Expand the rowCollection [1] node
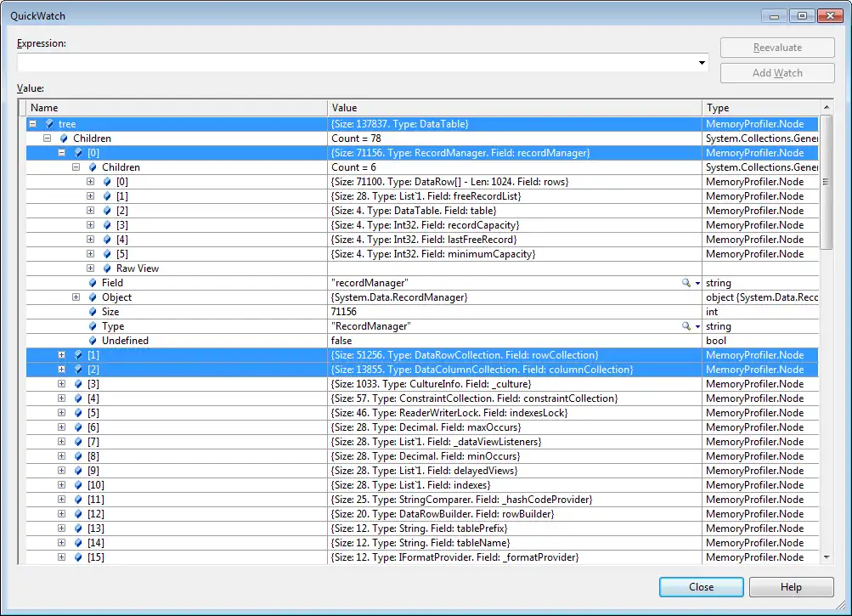The image size is (852, 616). pos(61,354)
